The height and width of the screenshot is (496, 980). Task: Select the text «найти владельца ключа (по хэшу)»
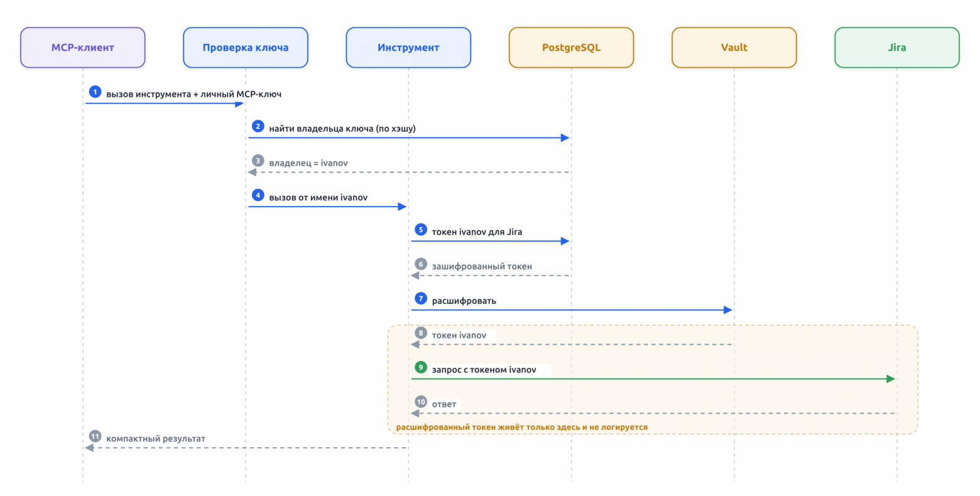coord(342,129)
